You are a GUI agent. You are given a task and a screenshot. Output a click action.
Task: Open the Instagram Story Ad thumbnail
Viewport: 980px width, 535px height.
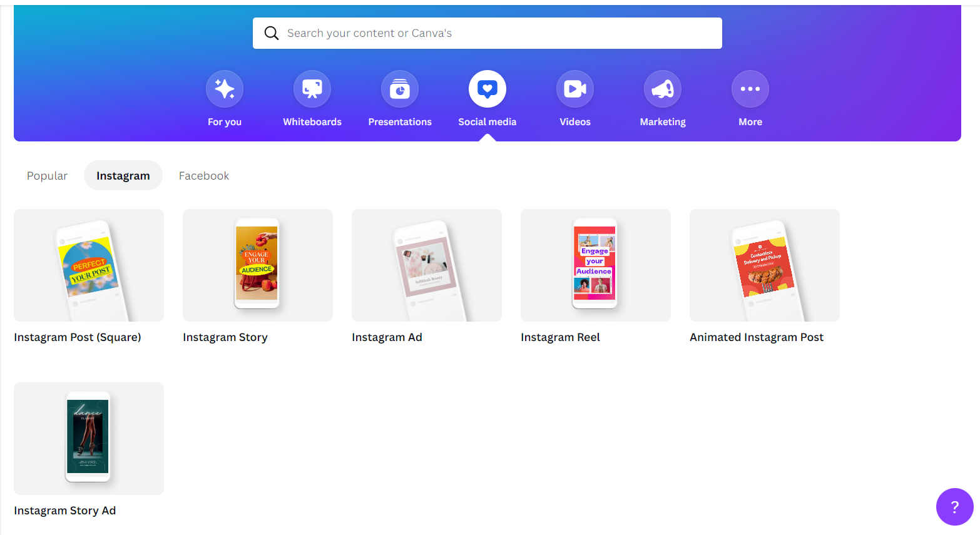pos(89,439)
